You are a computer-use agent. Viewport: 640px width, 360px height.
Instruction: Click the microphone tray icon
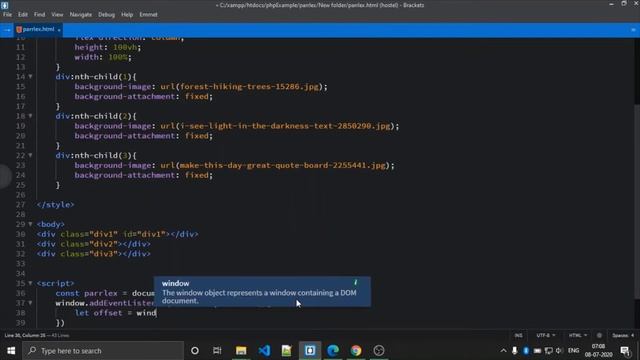[x=515, y=351]
